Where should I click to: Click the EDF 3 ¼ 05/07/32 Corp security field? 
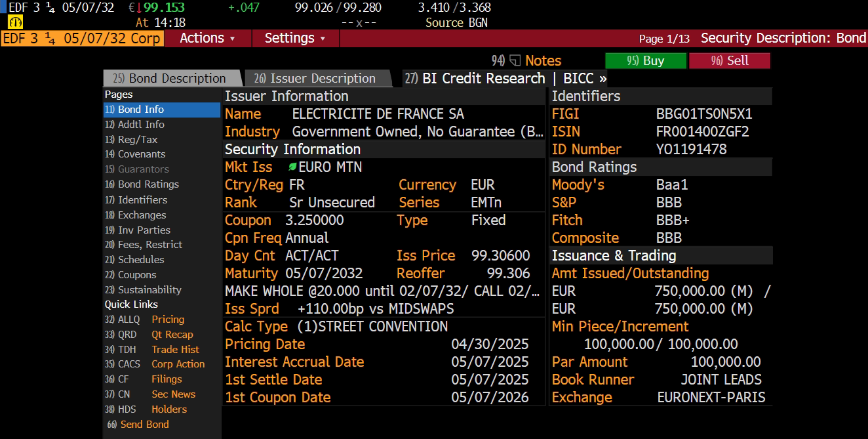tap(82, 38)
